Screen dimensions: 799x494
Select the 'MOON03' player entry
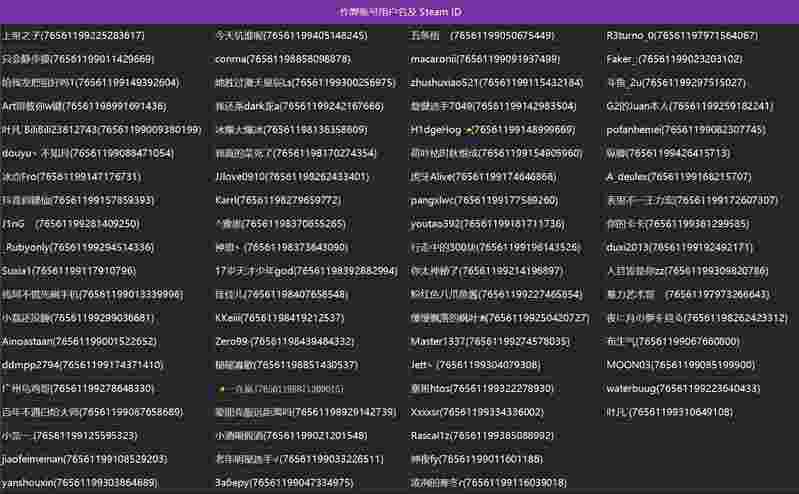tap(681, 365)
